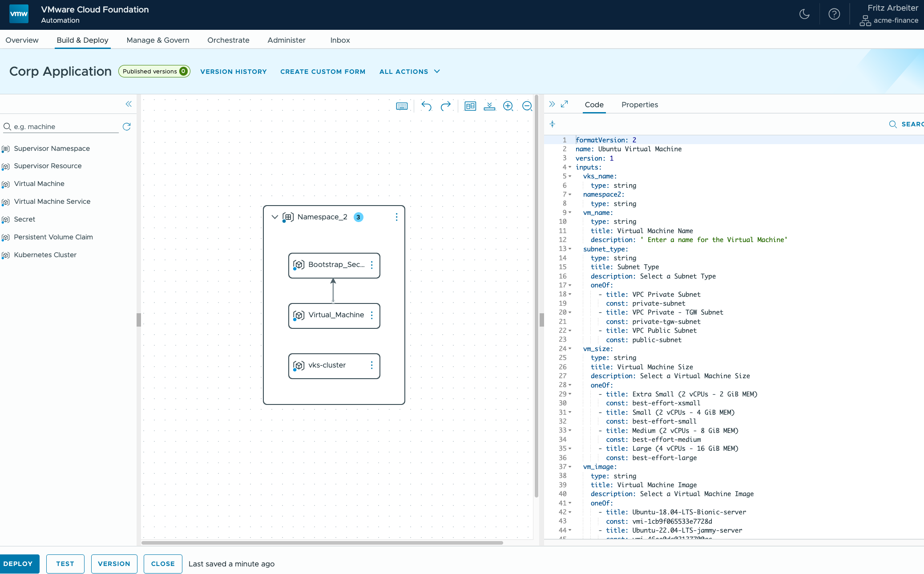
Task: Redo the last canvas change
Action: point(446,106)
